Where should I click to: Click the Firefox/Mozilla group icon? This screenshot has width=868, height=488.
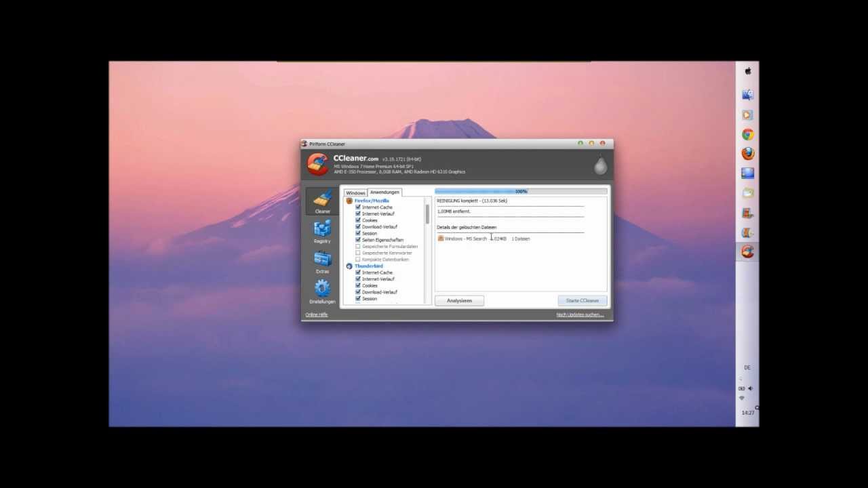coord(349,201)
